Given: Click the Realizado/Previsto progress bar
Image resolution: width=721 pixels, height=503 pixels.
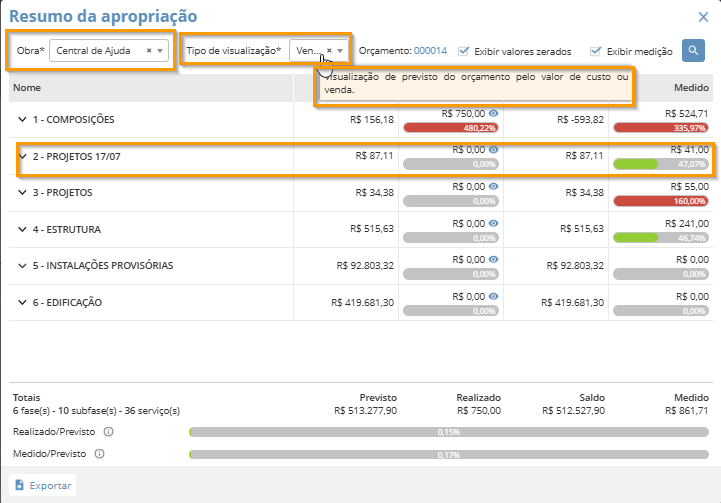Looking at the screenshot, I should (448, 433).
